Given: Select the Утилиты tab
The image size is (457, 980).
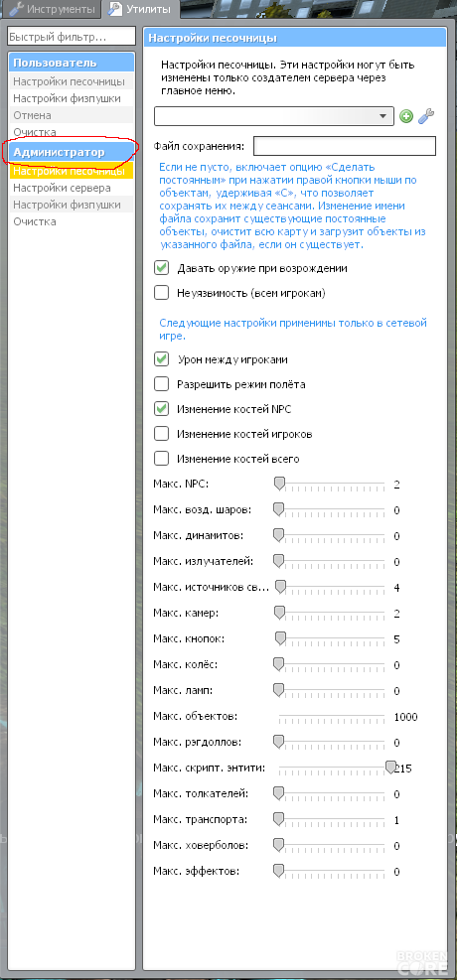Looking at the screenshot, I should click(x=142, y=9).
